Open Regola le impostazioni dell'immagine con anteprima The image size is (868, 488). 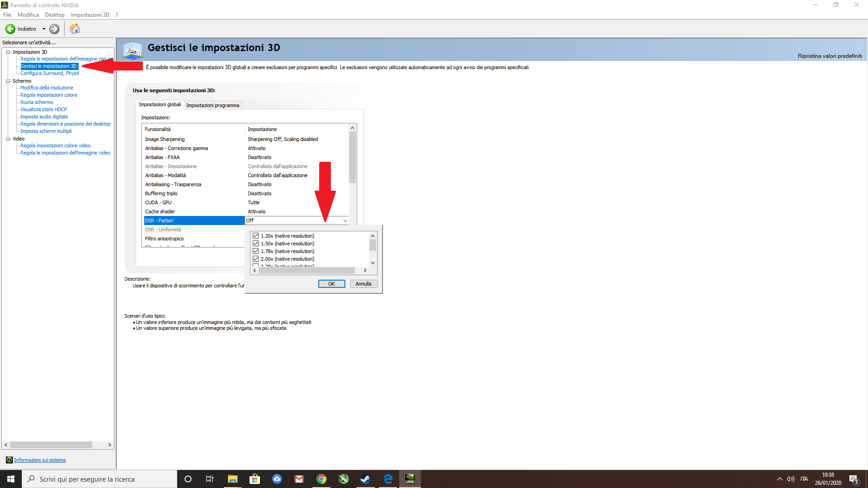pyautogui.click(x=66, y=59)
